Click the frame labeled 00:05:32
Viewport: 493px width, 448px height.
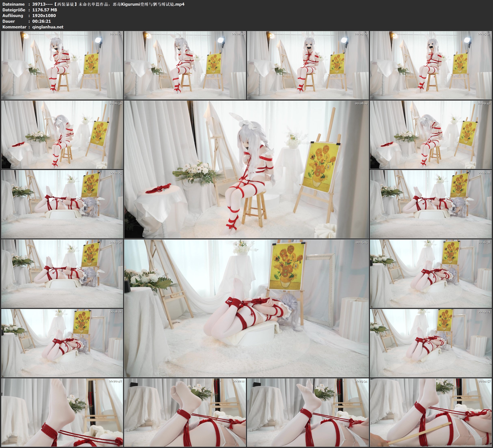(x=431, y=65)
